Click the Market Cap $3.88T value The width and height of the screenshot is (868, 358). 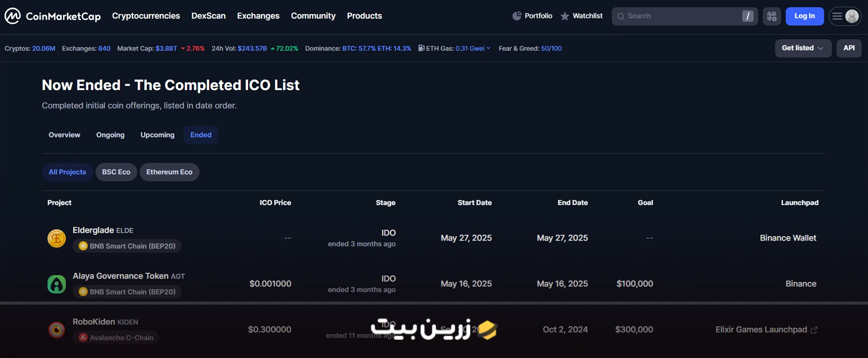coord(166,48)
